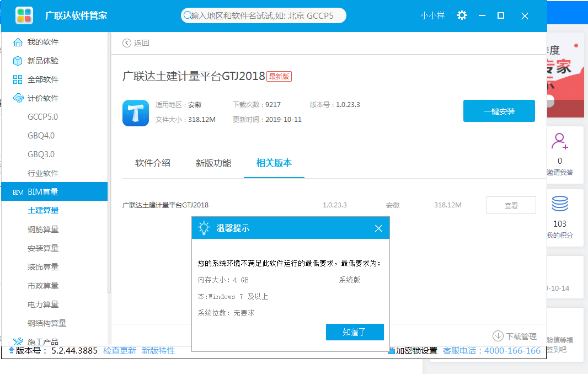The width and height of the screenshot is (588, 374).
Task: Click the back arrow circle icon
Action: (127, 43)
